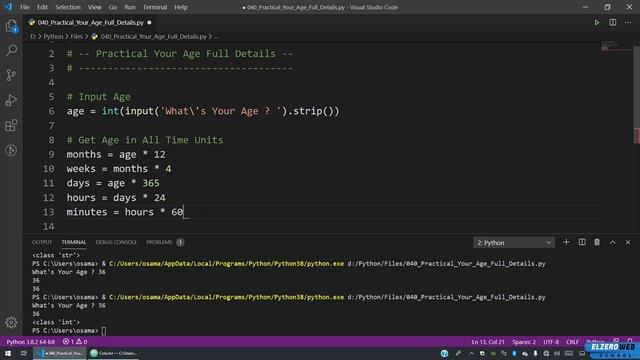640x360 pixels.
Task: Open the Search view in activity bar
Action: click(11, 50)
